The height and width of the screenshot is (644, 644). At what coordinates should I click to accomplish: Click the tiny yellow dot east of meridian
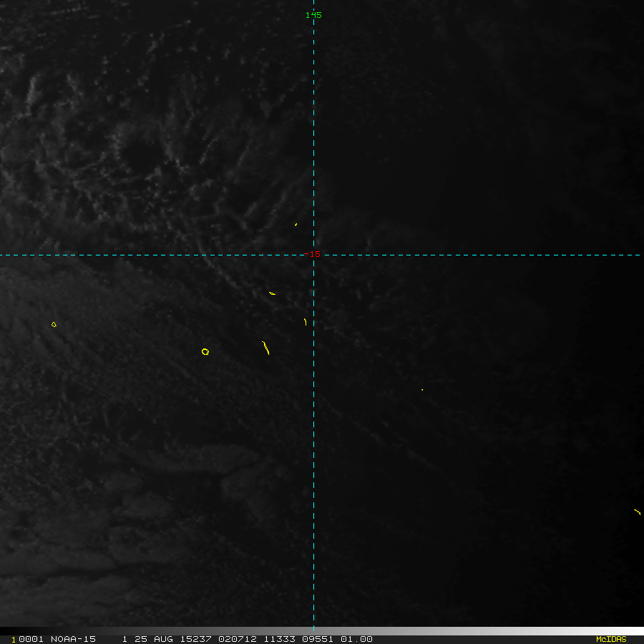point(421,390)
